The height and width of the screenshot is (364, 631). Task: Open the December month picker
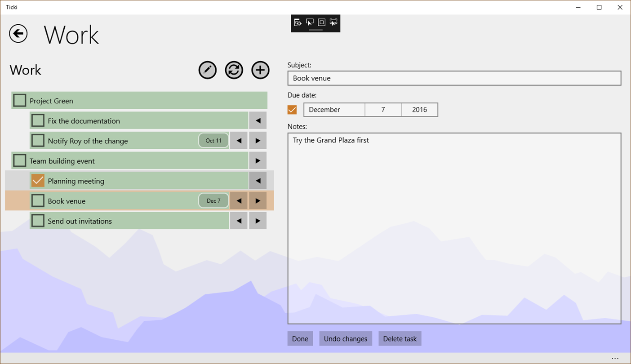[334, 110]
